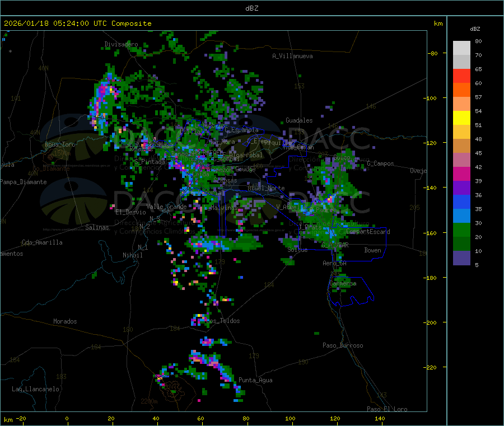504x426 pixels.
Task: Click the Nihuil location label
Action: click(132, 255)
